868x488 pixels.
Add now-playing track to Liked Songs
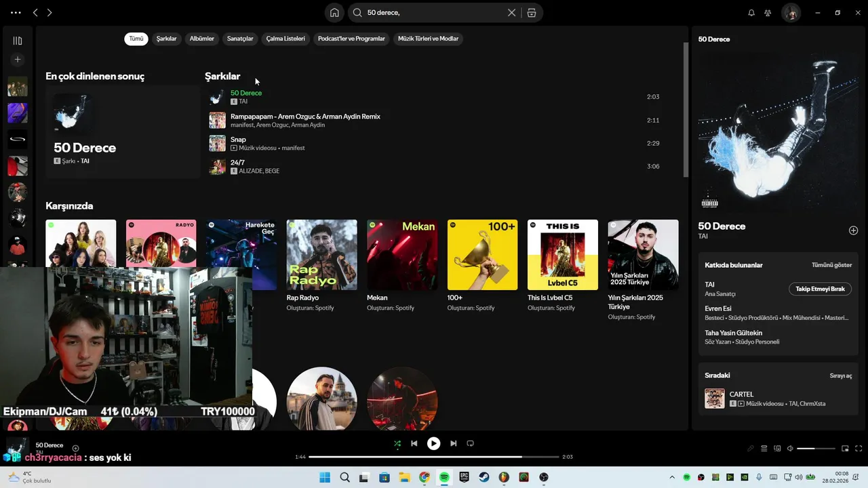click(75, 448)
